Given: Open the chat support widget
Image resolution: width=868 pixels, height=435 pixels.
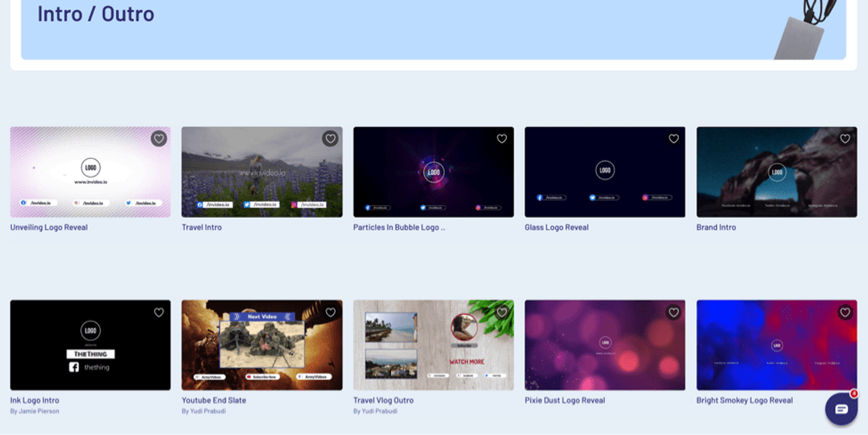Looking at the screenshot, I should click(x=841, y=410).
